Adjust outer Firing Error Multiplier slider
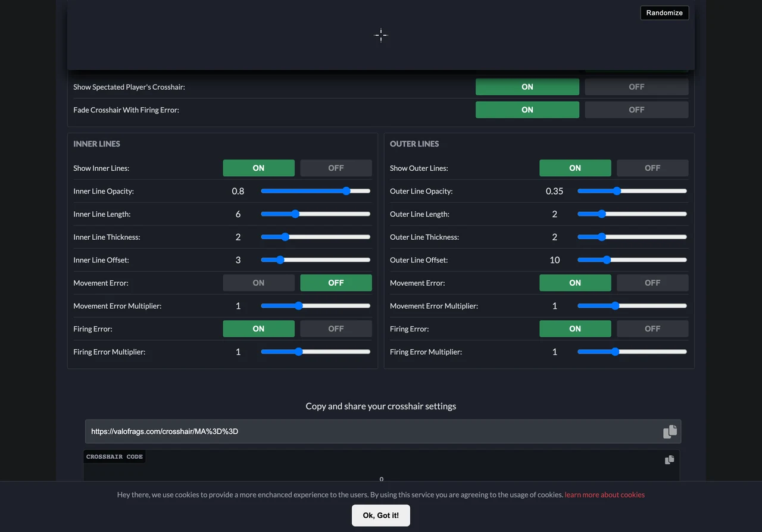Screen dimensions: 762x532 point(632,352)
